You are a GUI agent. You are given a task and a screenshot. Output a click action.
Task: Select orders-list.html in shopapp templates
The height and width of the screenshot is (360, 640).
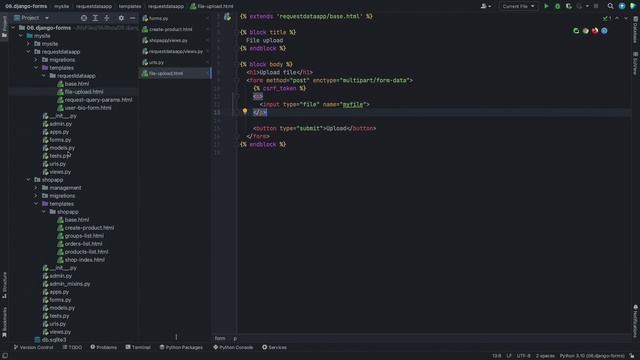(x=83, y=244)
